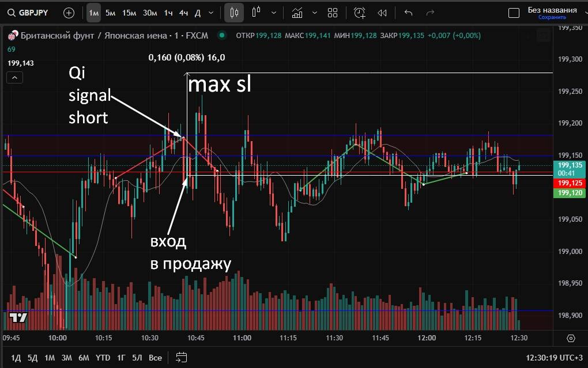Screen dimensions: 588x368
Task: Expand the chart style dropdown arrow
Action: pos(274,13)
